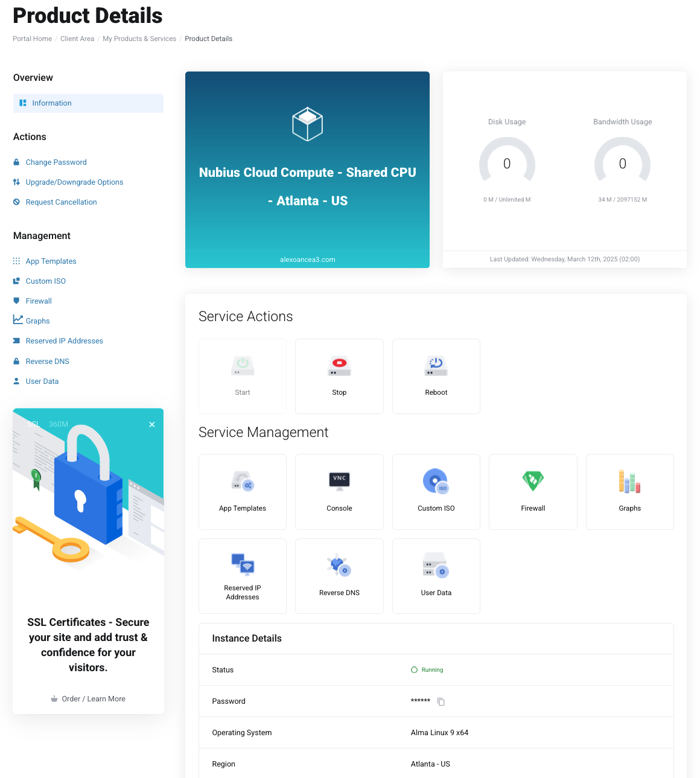Open the Information overview item
The width and height of the screenshot is (700, 778).
pyautogui.click(x=88, y=103)
